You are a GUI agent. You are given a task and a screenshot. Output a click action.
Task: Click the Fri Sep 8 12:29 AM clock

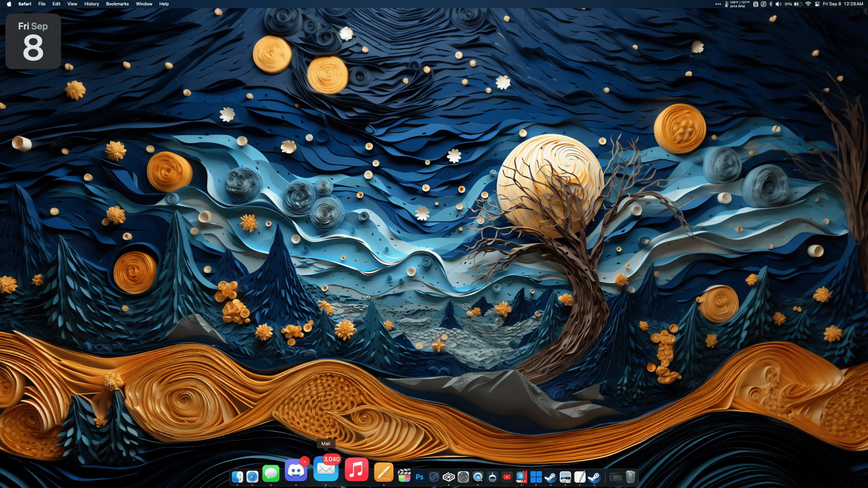point(843,4)
